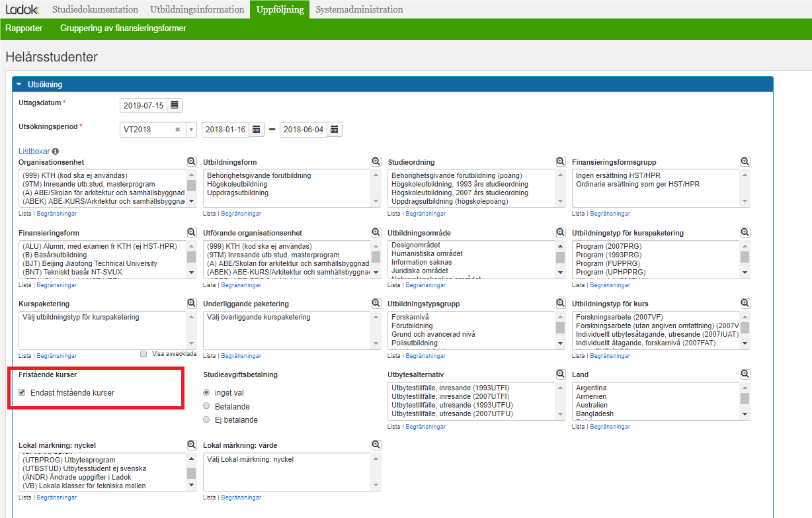Screen dimensions: 812x518
Task: Click info icon next to Listboxar
Action: [55, 151]
